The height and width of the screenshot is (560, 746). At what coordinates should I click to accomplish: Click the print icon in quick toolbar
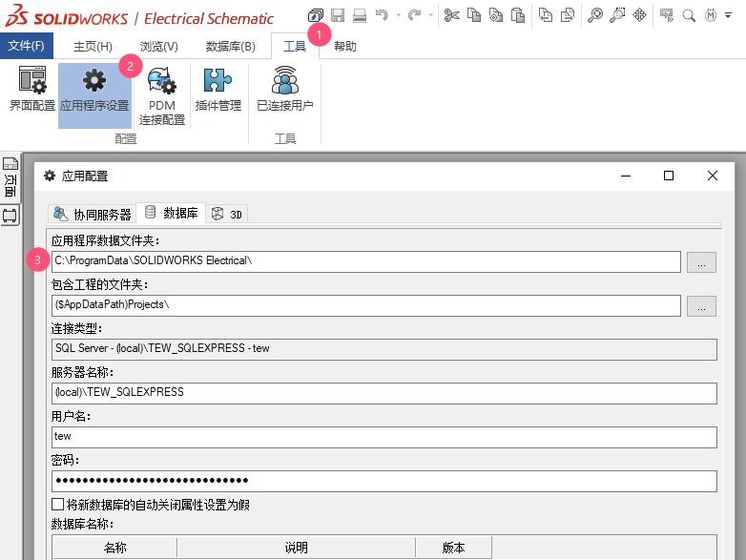coord(360,15)
